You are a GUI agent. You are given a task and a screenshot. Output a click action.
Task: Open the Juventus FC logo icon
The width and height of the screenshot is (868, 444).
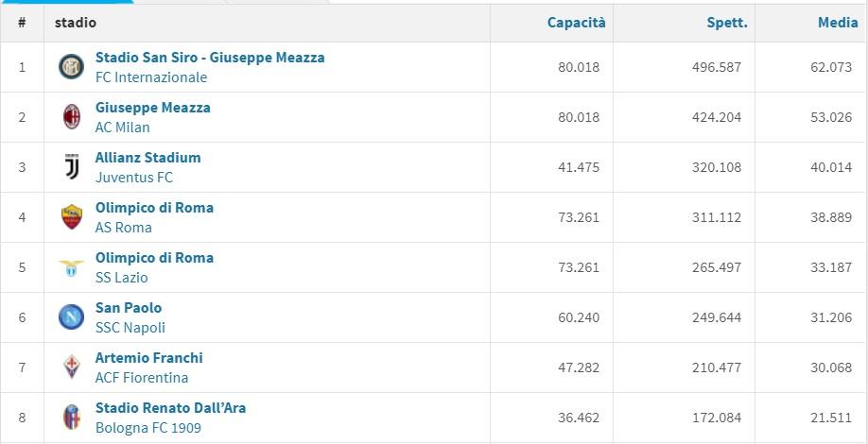tap(72, 167)
